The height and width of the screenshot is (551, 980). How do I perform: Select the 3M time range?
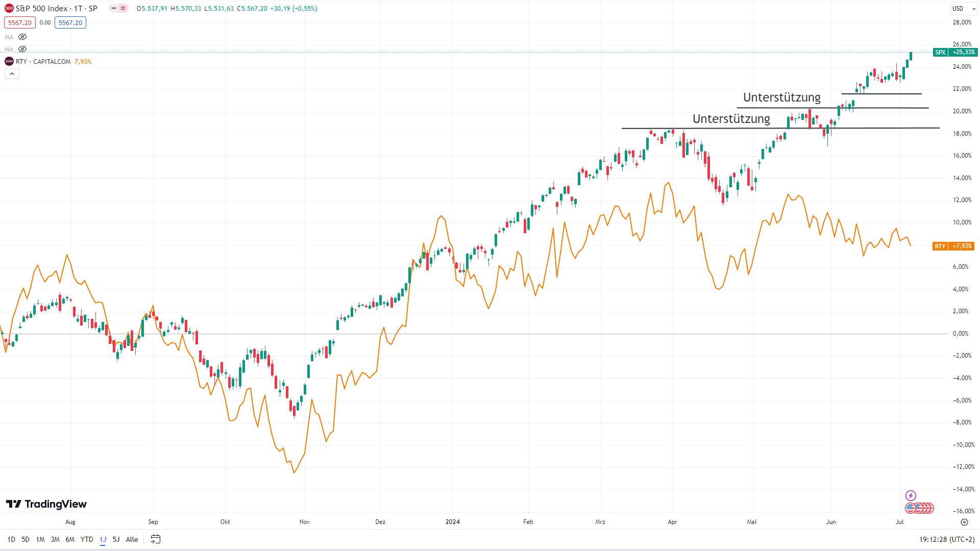tap(55, 539)
